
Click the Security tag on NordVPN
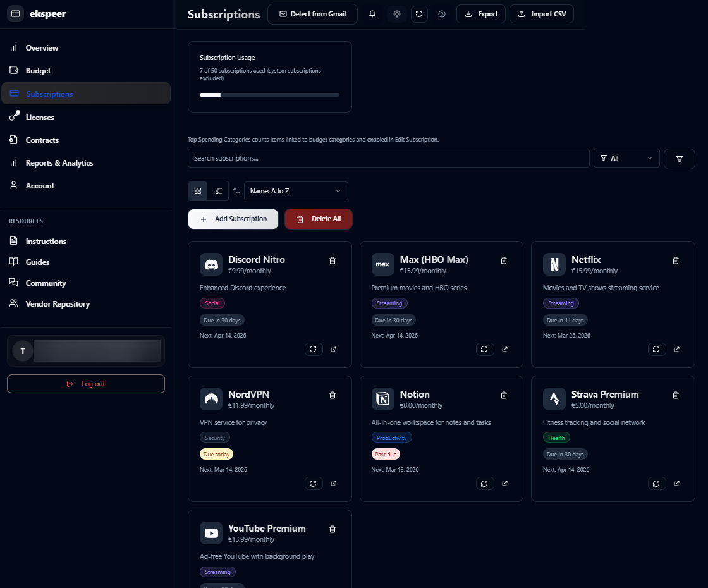[215, 438]
